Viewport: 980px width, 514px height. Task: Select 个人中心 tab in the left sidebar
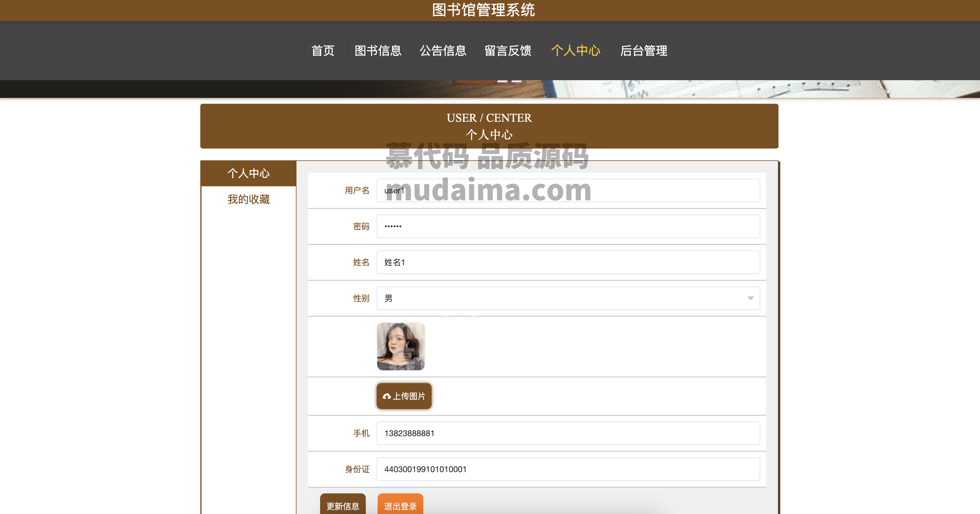click(248, 173)
